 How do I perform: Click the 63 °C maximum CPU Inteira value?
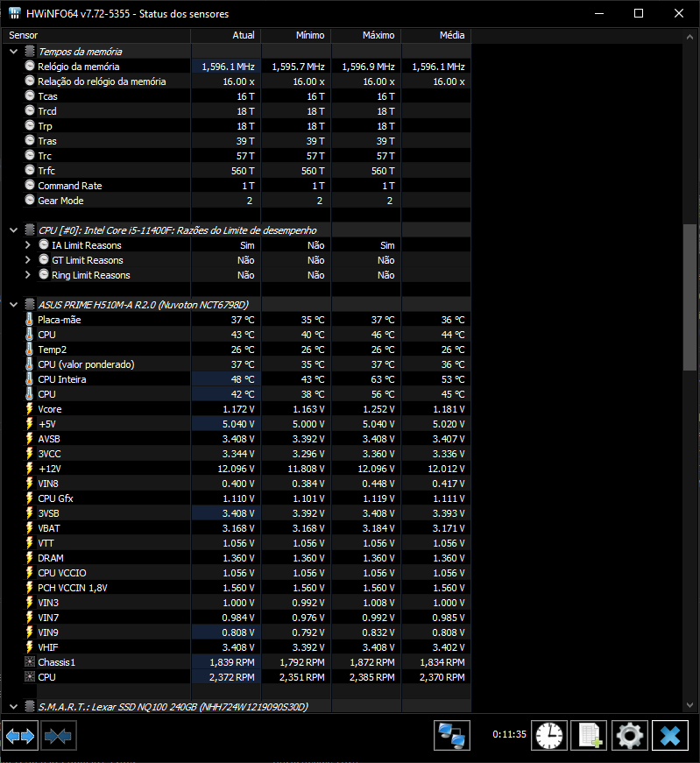pyautogui.click(x=383, y=379)
